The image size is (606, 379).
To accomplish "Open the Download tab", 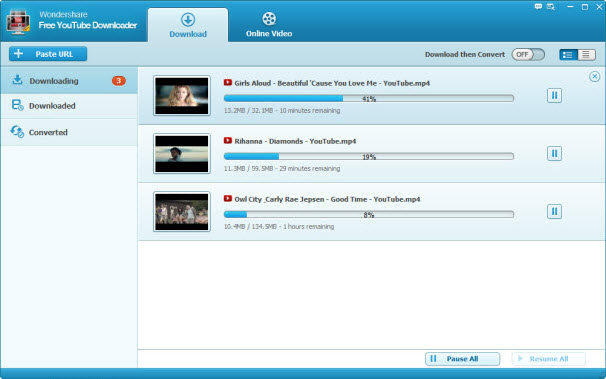I will (x=188, y=25).
